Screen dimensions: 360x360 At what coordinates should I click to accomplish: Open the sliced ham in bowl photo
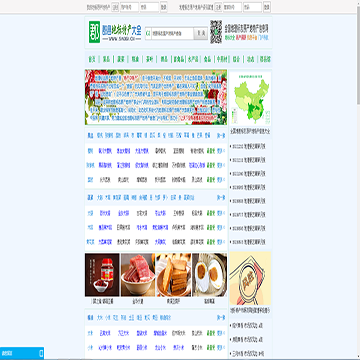(x=138, y=275)
